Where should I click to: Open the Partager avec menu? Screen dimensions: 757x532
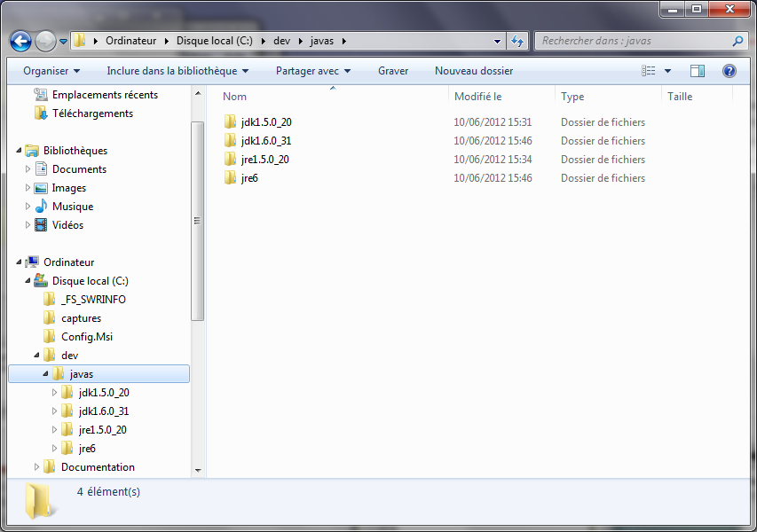tap(312, 71)
